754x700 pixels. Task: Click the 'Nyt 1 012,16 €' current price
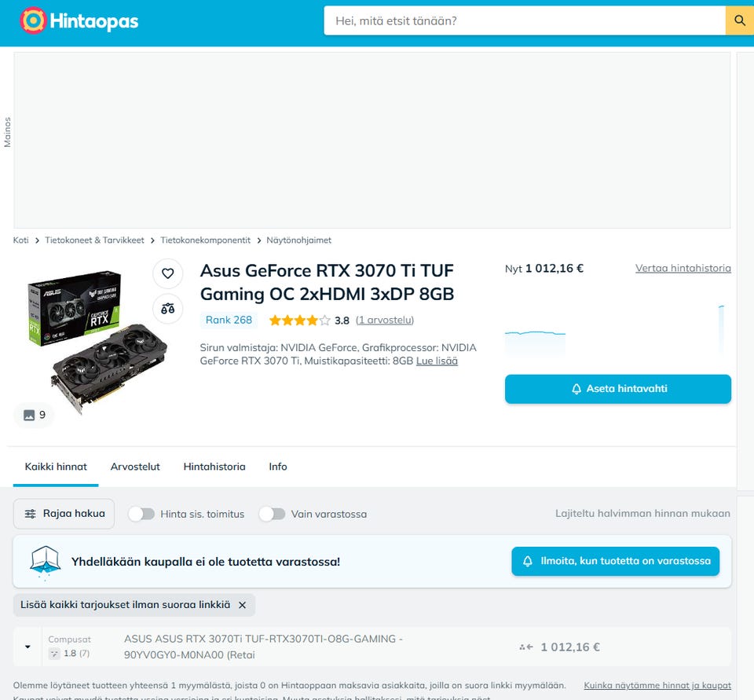tap(544, 269)
